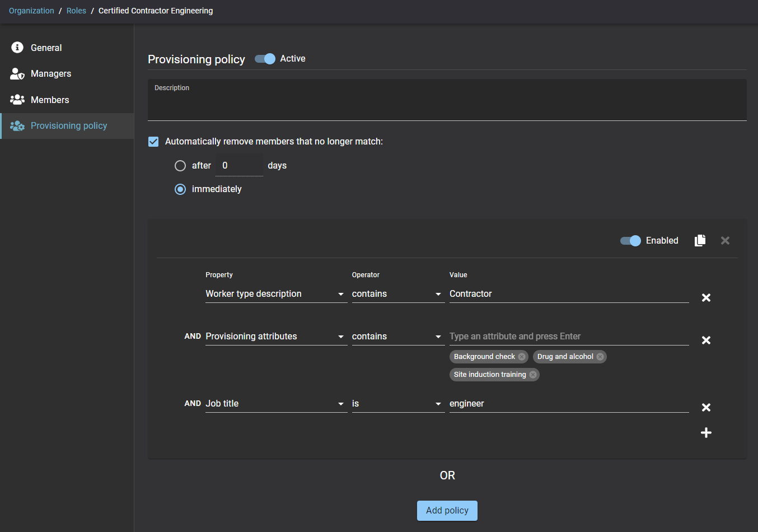
Task: Open the Job title 'is' operator dropdown
Action: click(x=397, y=404)
